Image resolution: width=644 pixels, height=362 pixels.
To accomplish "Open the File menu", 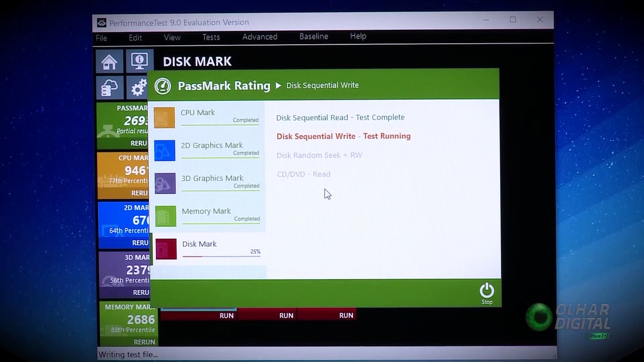I will 101,38.
